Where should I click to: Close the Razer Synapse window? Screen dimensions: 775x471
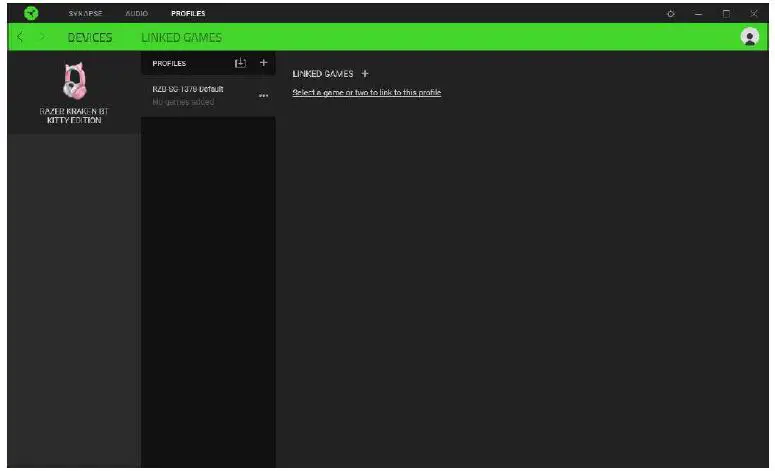[753, 13]
